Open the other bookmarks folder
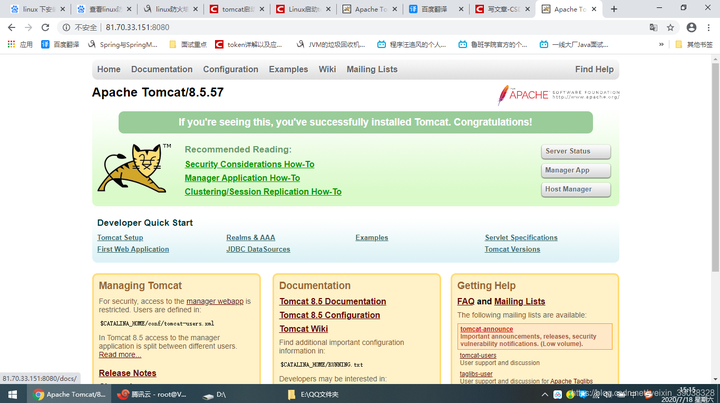This screenshot has height=403, width=720. tap(694, 45)
